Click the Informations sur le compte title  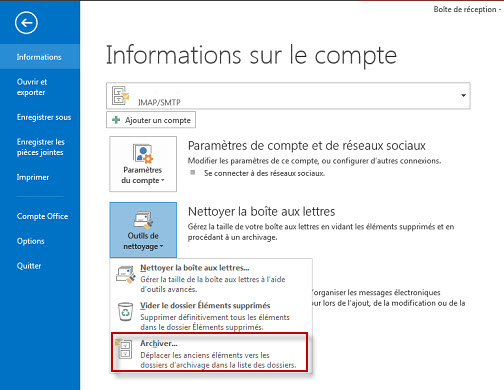[x=251, y=55]
